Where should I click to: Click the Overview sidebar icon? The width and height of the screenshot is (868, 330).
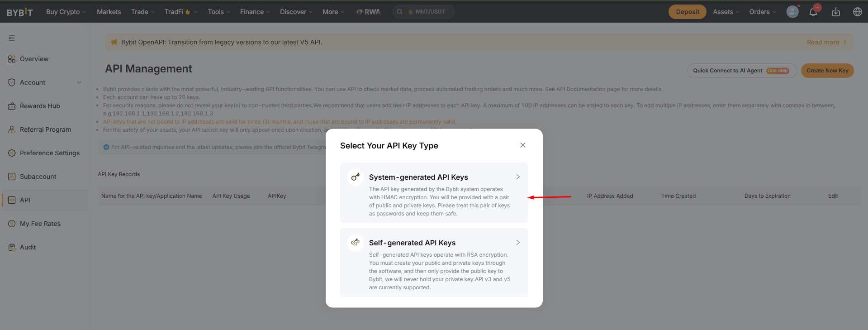point(12,59)
